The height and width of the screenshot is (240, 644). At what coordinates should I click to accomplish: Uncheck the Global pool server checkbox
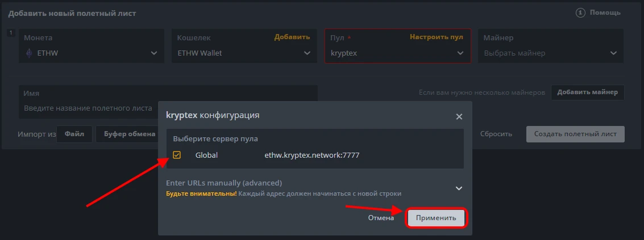(177, 155)
